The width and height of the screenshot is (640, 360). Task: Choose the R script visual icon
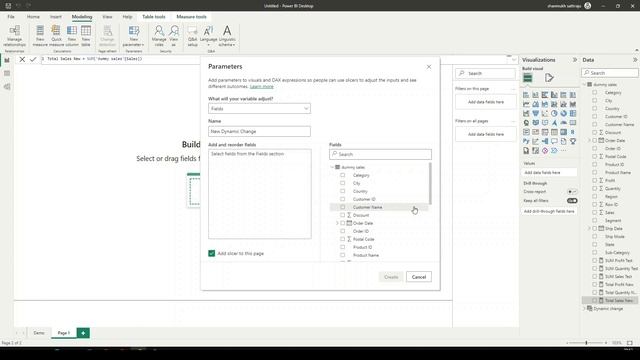(573, 132)
